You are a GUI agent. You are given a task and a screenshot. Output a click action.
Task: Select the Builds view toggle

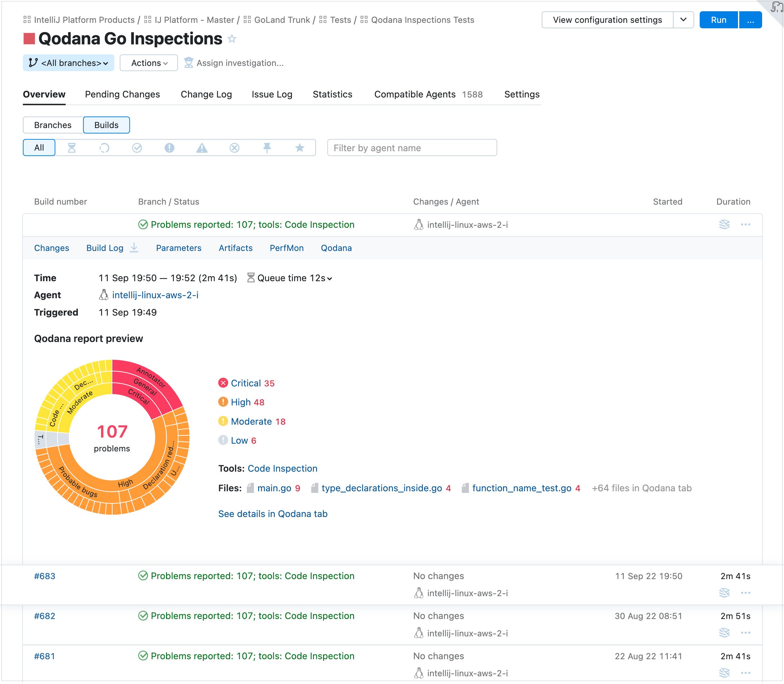click(x=106, y=125)
